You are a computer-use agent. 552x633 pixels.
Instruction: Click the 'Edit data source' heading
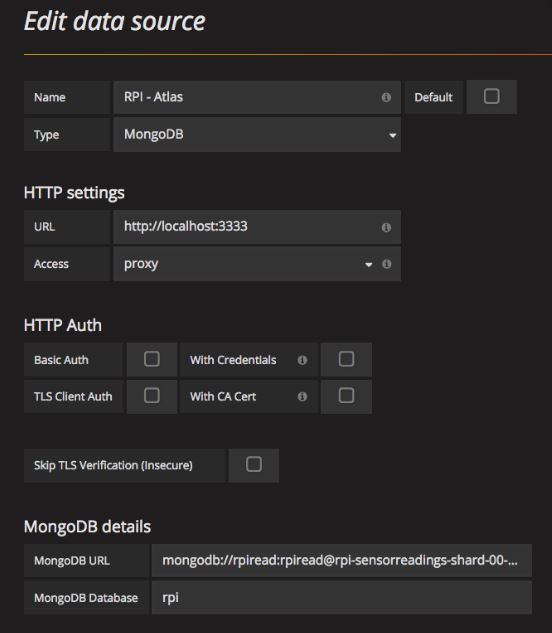pos(115,21)
